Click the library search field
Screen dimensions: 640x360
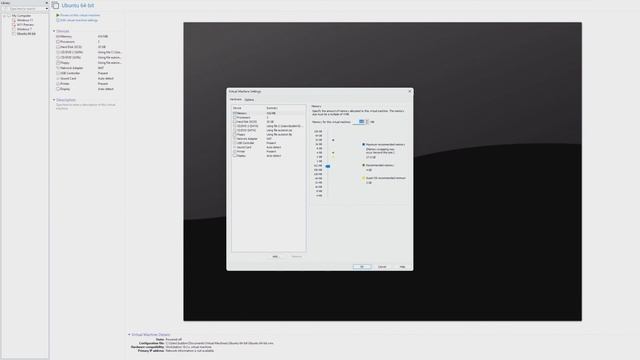point(24,9)
